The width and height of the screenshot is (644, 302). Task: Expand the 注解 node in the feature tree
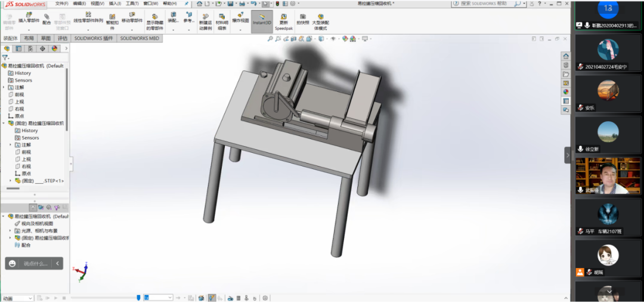(x=4, y=87)
